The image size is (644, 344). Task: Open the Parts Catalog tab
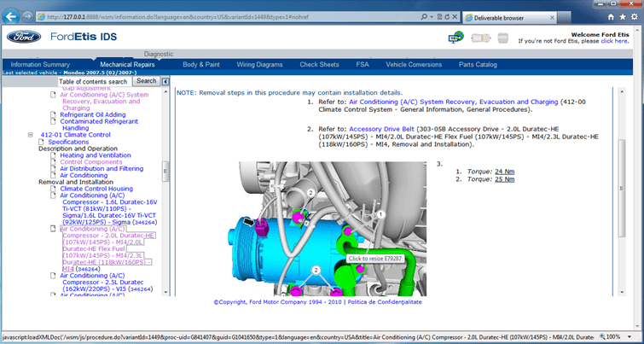click(x=478, y=65)
